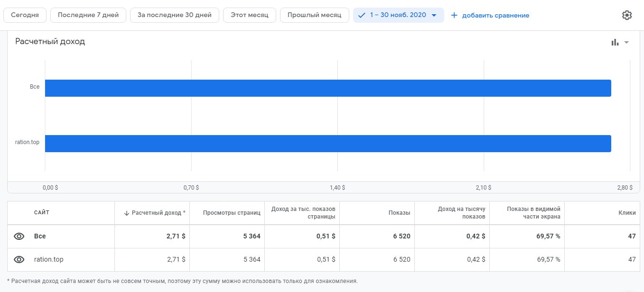Open the settings gear icon
This screenshot has width=644, height=292.
coord(627,15)
